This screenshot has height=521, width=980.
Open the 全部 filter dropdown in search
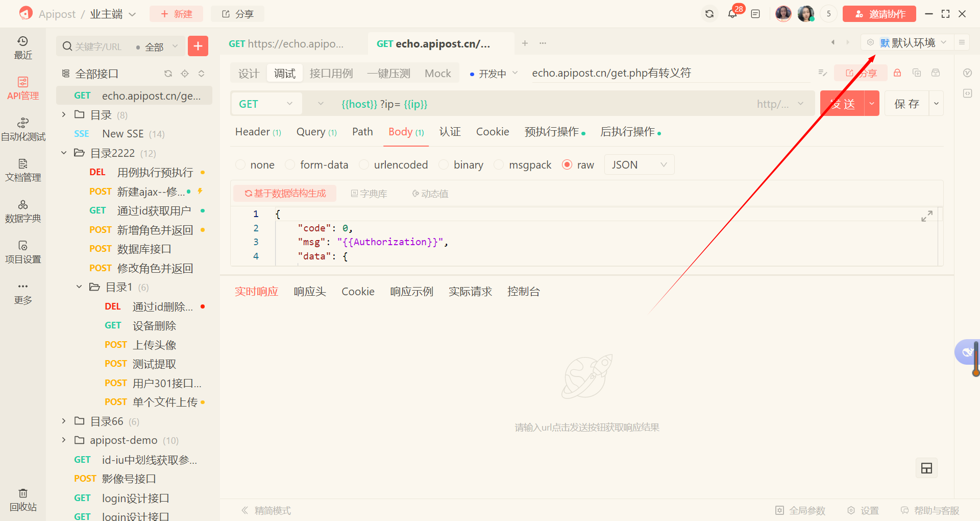point(157,46)
